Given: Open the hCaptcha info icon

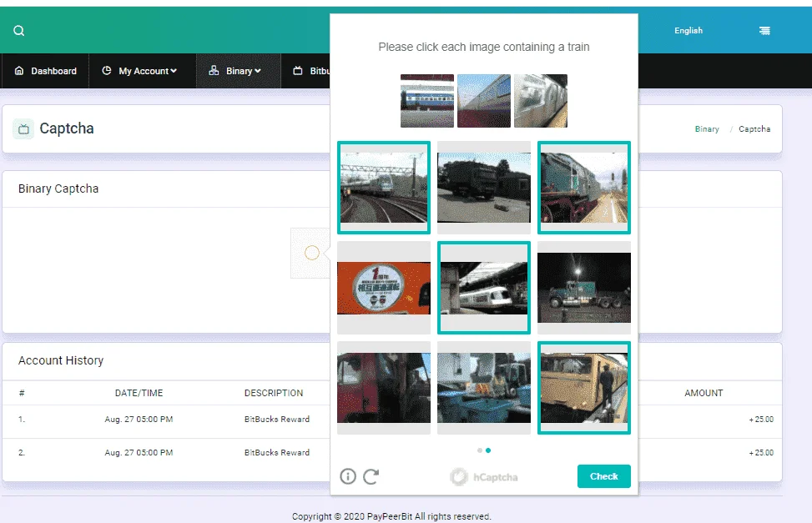Looking at the screenshot, I should point(348,476).
